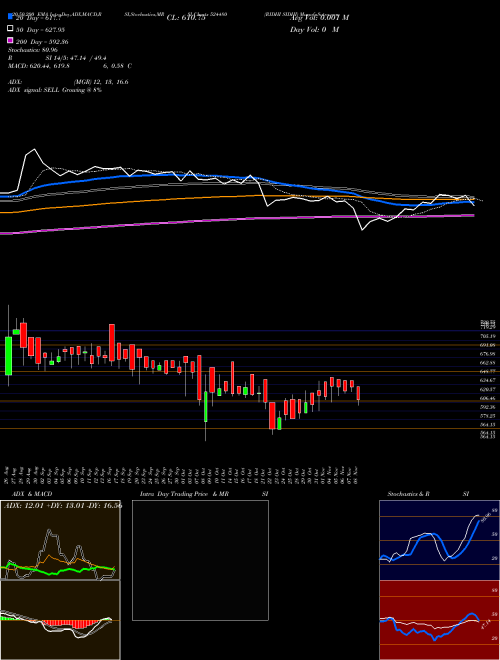Screen dimensions: 500x660
Task: Click the blue Stochastics chart panel
Action: click(x=439, y=540)
